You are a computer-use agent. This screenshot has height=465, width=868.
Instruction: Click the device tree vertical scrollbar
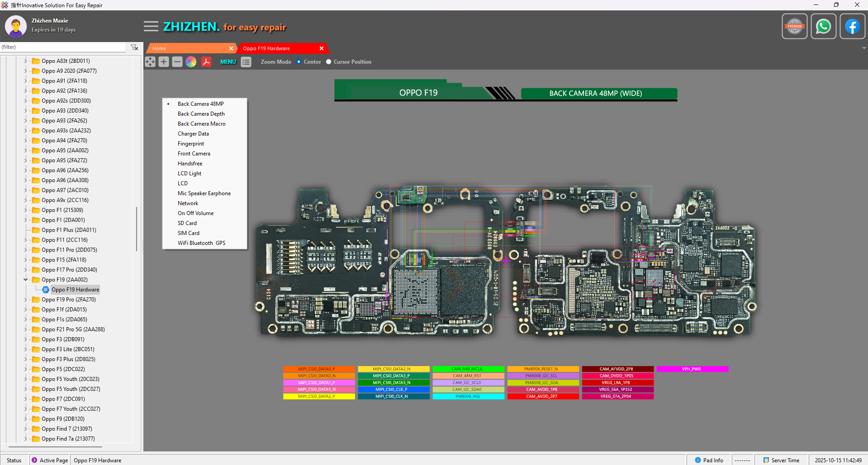(x=137, y=229)
